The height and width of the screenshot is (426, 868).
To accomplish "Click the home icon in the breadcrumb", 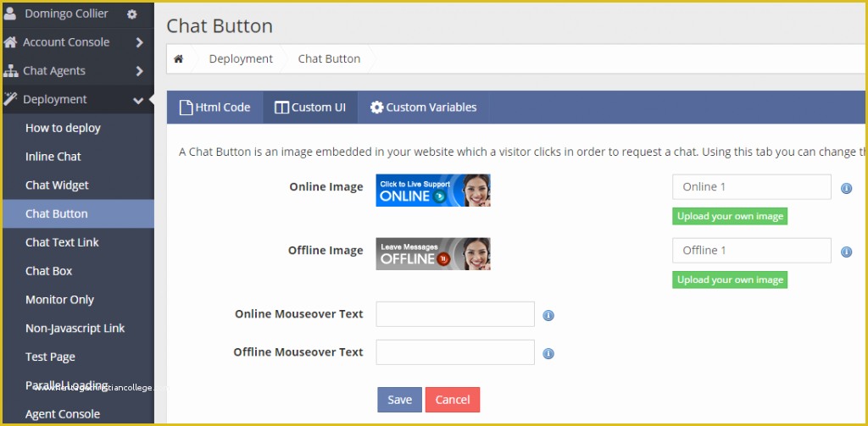I will coord(178,58).
